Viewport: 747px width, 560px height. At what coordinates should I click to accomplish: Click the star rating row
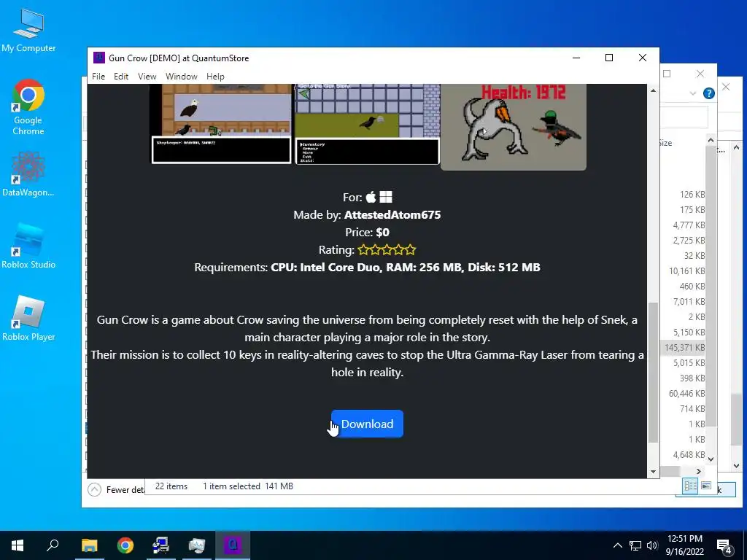[x=387, y=249]
